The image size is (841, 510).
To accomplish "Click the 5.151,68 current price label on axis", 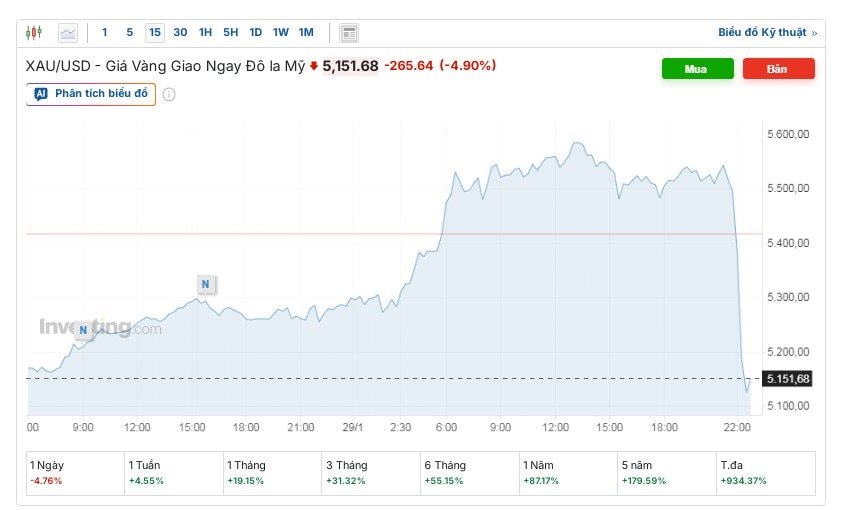I will tap(787, 378).
